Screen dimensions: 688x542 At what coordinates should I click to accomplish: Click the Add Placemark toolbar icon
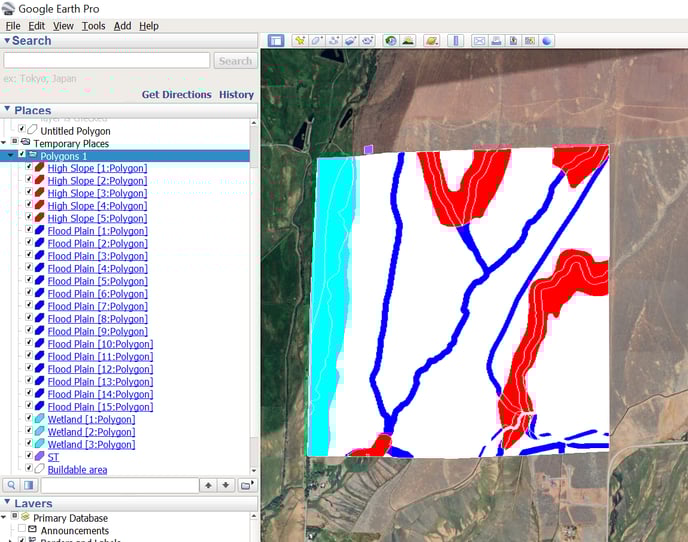click(299, 41)
